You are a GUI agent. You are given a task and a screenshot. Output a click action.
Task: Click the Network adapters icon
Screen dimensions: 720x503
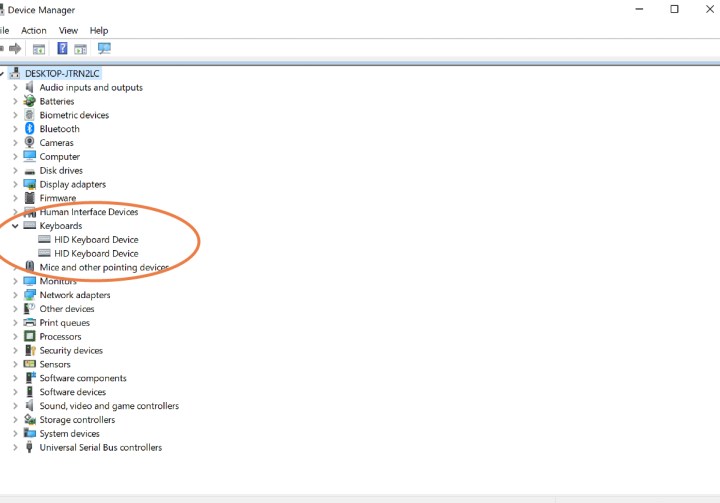(30, 295)
